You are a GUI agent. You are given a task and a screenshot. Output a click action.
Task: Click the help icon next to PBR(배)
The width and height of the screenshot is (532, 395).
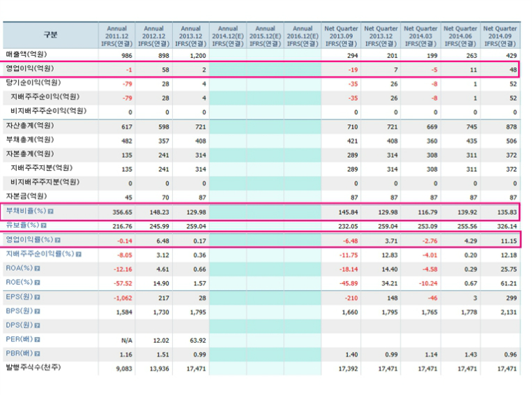point(37,354)
